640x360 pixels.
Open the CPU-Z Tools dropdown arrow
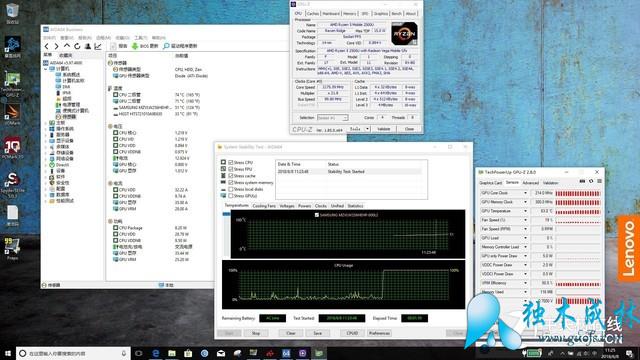tap(367, 129)
